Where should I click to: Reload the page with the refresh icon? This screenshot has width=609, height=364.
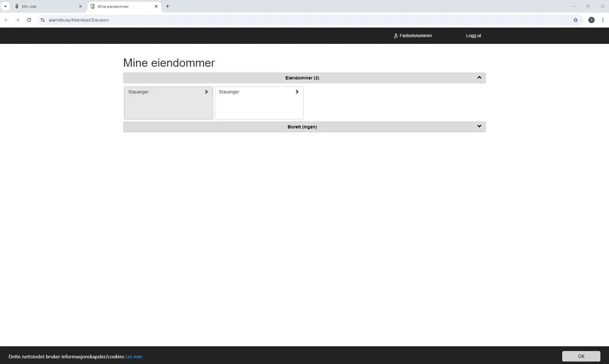pyautogui.click(x=29, y=20)
